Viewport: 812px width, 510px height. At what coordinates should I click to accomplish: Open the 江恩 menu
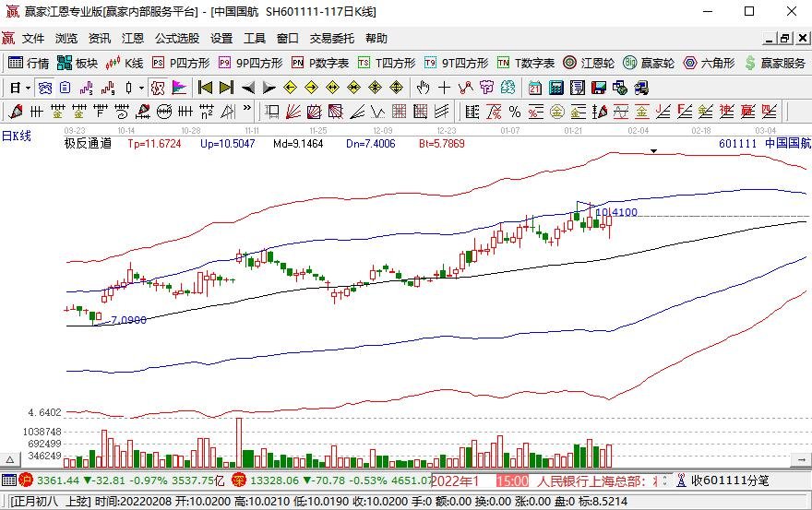[x=133, y=39]
